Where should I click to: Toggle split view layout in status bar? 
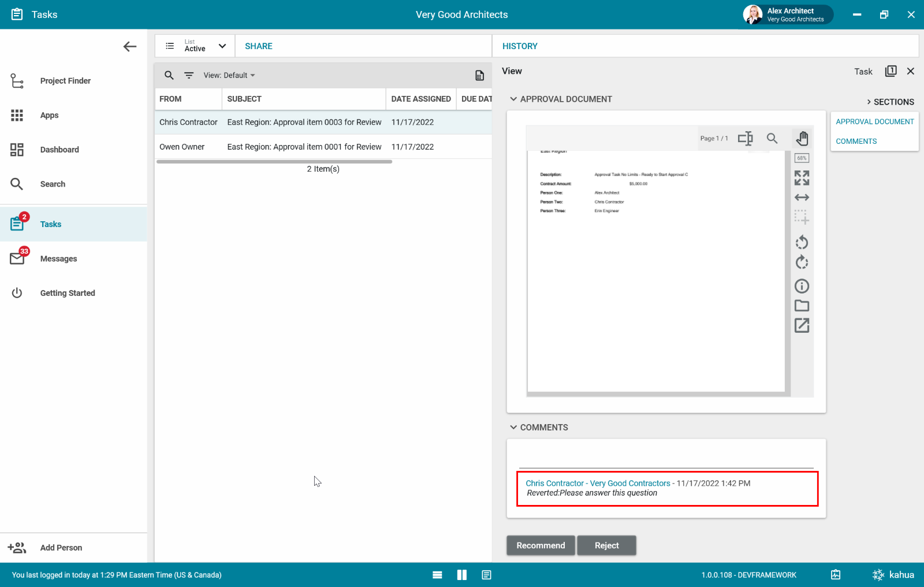462,575
